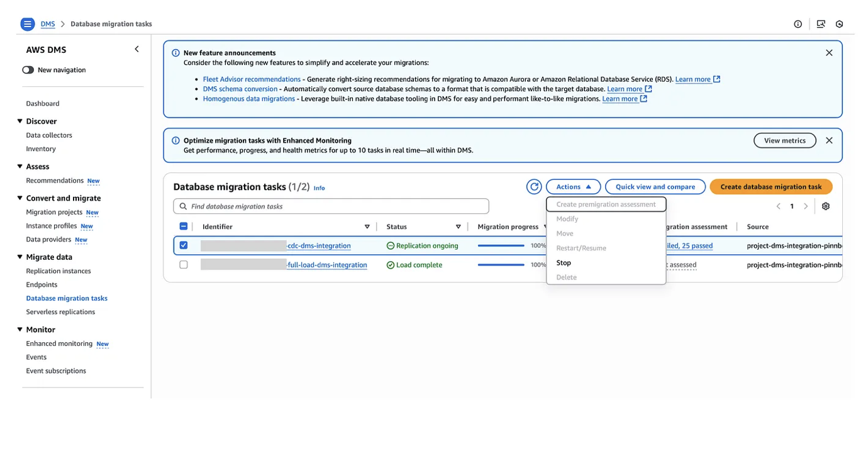Dismiss the New feature announcements banner
The height and width of the screenshot is (453, 868).
[x=829, y=53]
